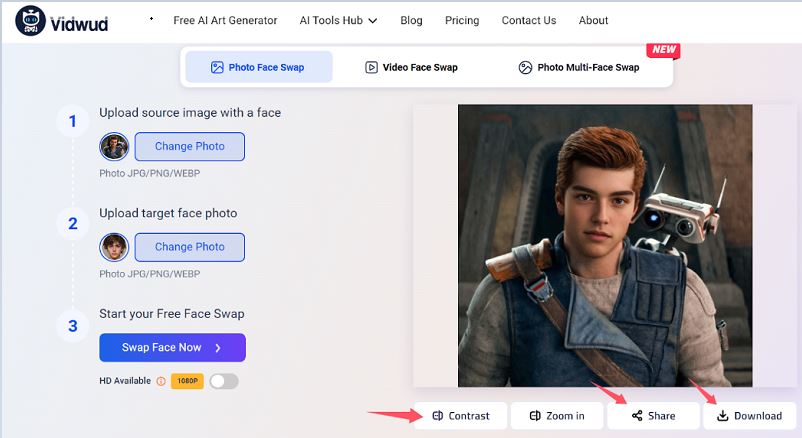Click the Photo Multi-Face Swap icon
This screenshot has width=802, height=438.
(x=525, y=67)
